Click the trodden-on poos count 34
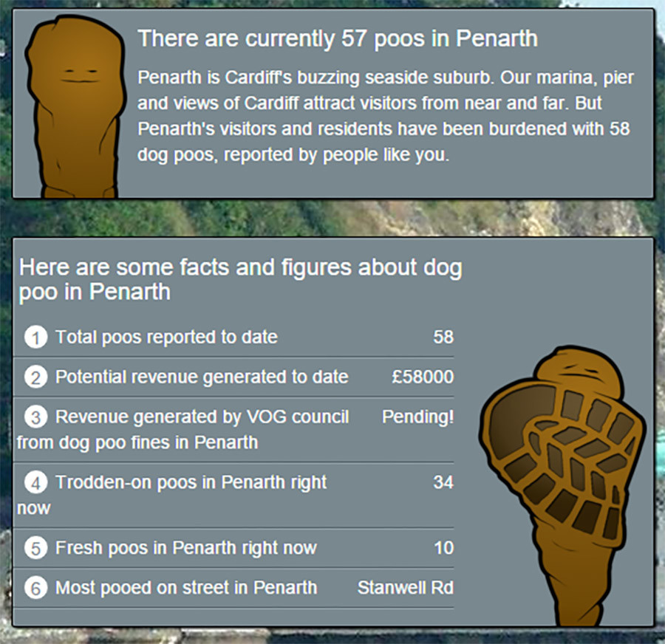Viewport: 665px width, 644px height. click(443, 482)
